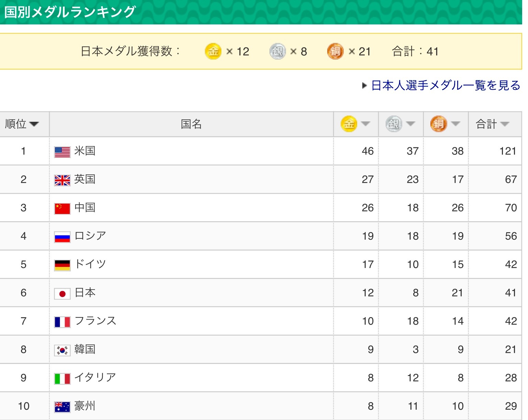The width and height of the screenshot is (528, 420).
Task: Click the United States flag icon
Action: click(62, 152)
